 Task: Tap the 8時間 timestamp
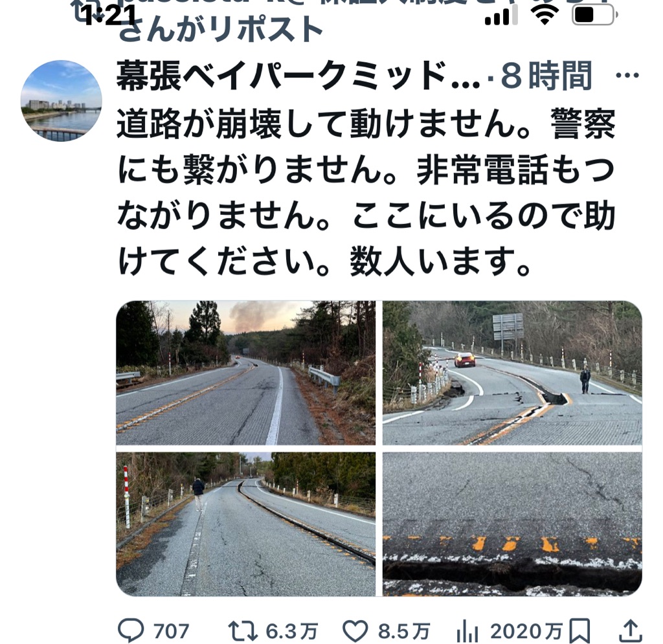pyautogui.click(x=546, y=76)
